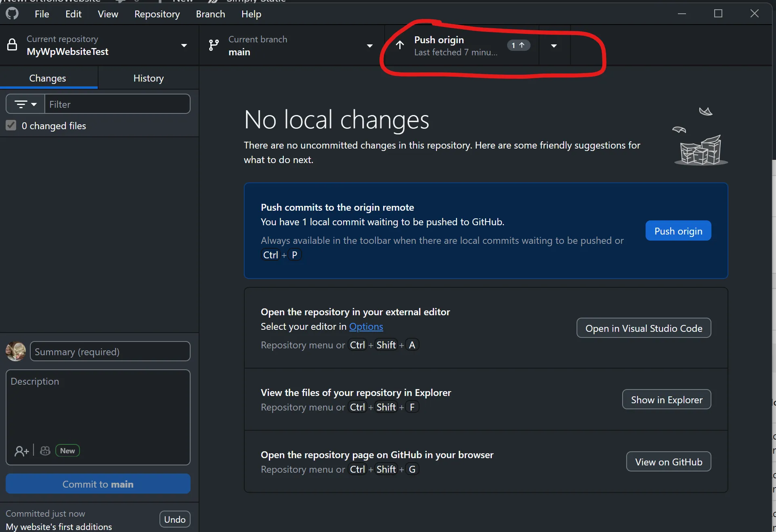Switch to the History tab

click(x=148, y=78)
